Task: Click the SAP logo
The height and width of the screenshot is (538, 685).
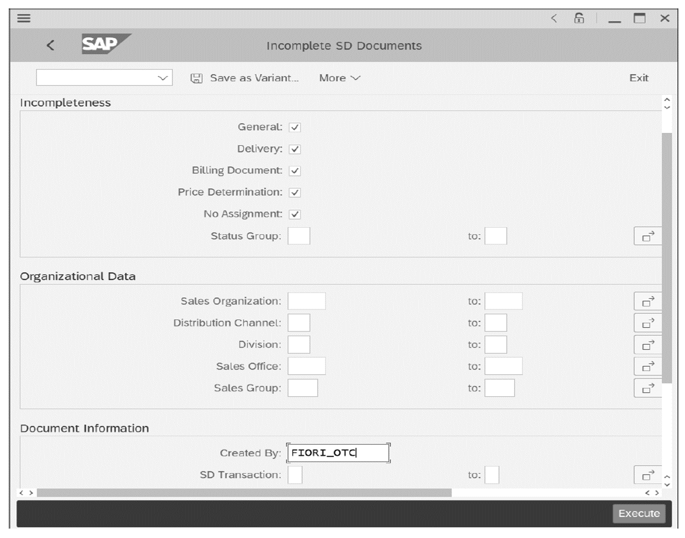Action: click(106, 44)
